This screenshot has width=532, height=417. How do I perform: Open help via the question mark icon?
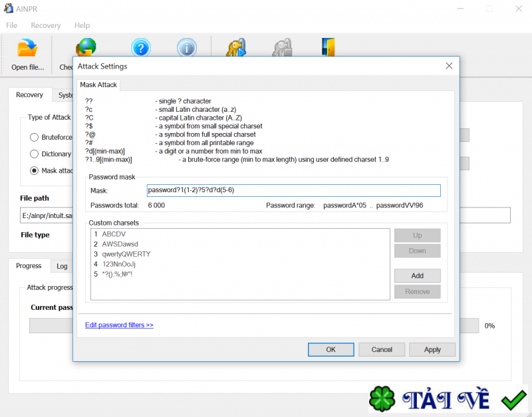pyautogui.click(x=140, y=47)
